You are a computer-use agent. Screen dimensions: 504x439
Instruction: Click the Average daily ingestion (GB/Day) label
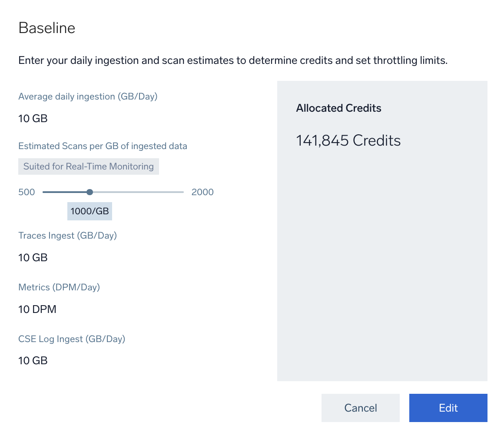coord(88,96)
